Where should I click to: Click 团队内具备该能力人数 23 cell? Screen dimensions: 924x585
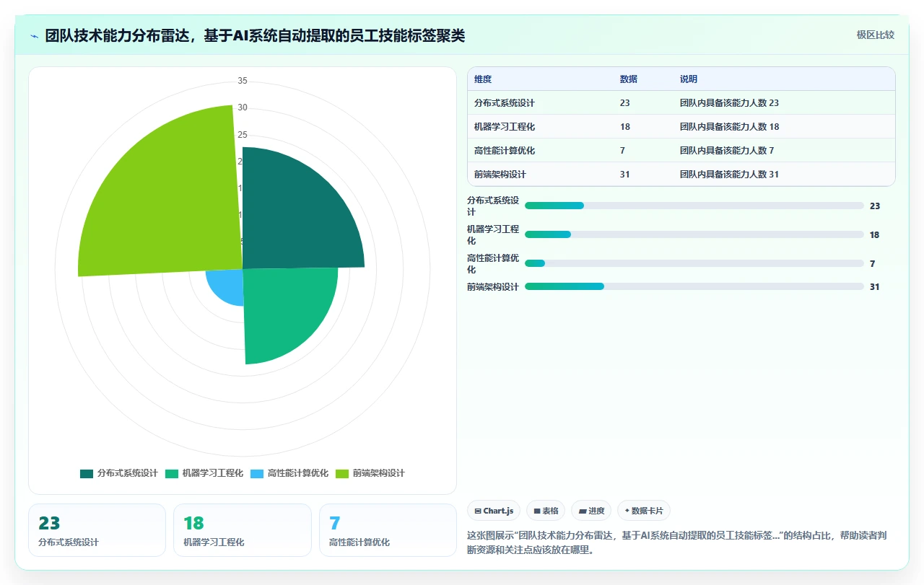coord(729,103)
